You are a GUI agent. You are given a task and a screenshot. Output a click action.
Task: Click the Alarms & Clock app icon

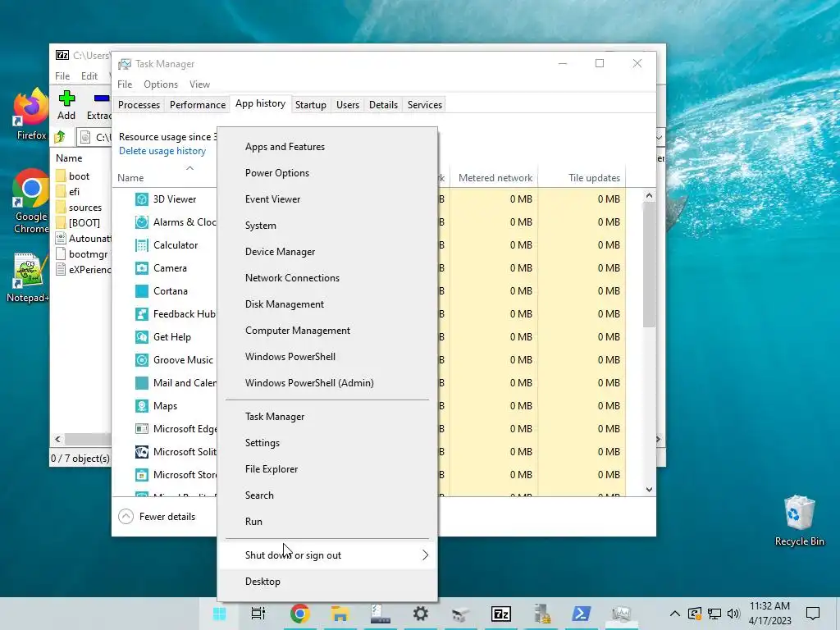pos(141,222)
